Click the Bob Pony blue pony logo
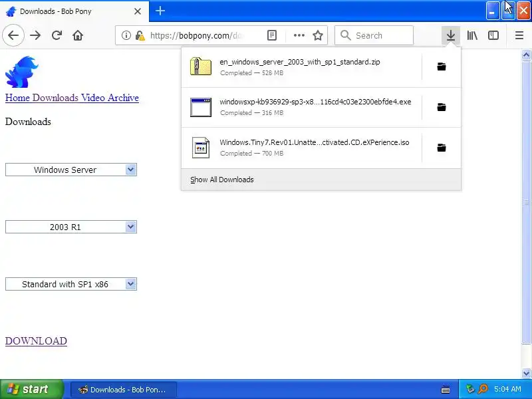532x399 pixels. coord(22,72)
